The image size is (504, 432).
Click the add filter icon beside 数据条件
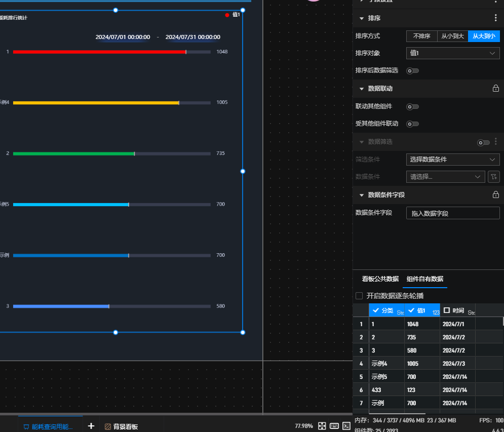493,177
